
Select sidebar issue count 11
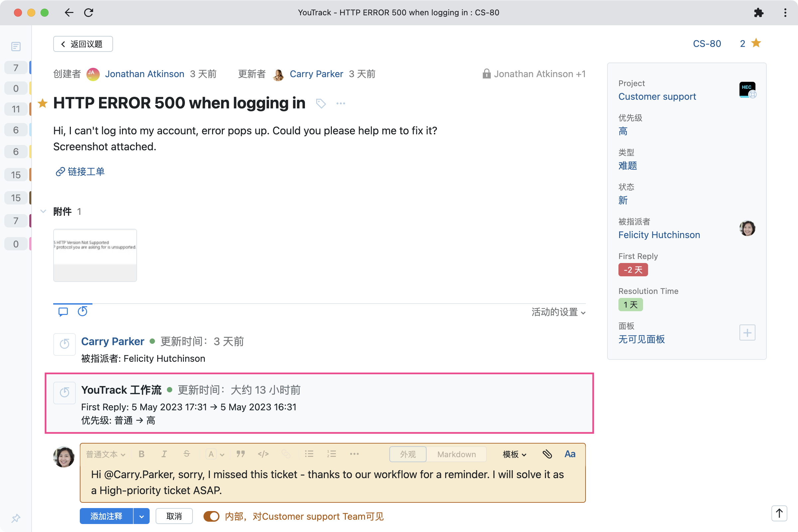[x=16, y=109]
